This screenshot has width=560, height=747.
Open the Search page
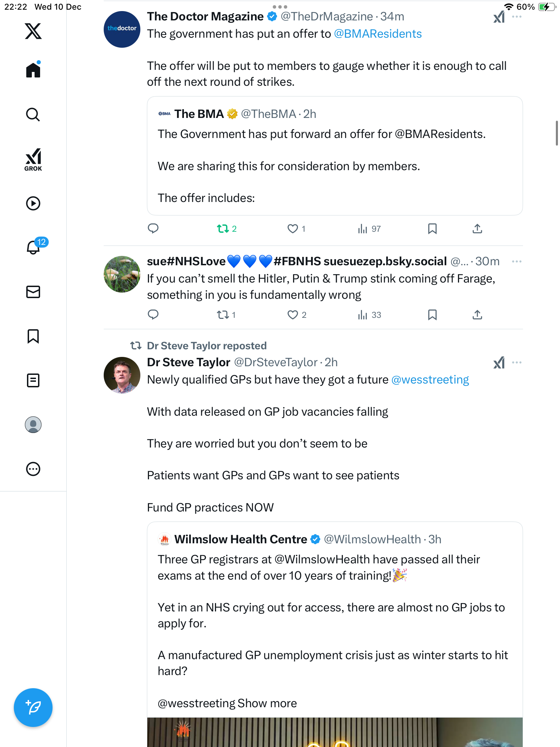pyautogui.click(x=33, y=114)
